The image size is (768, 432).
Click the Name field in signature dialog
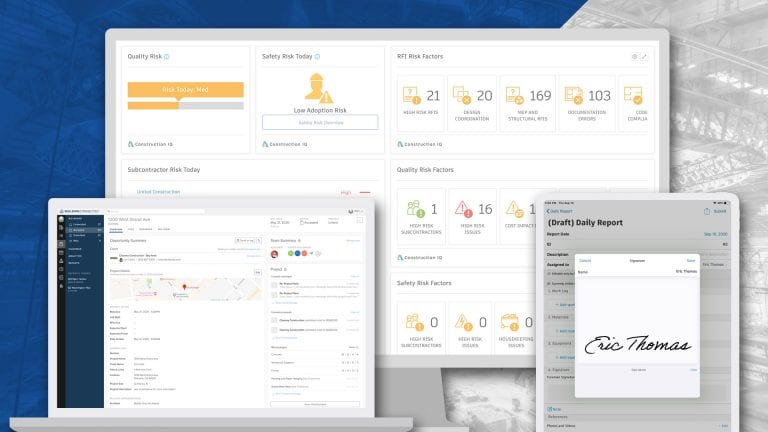click(x=637, y=271)
